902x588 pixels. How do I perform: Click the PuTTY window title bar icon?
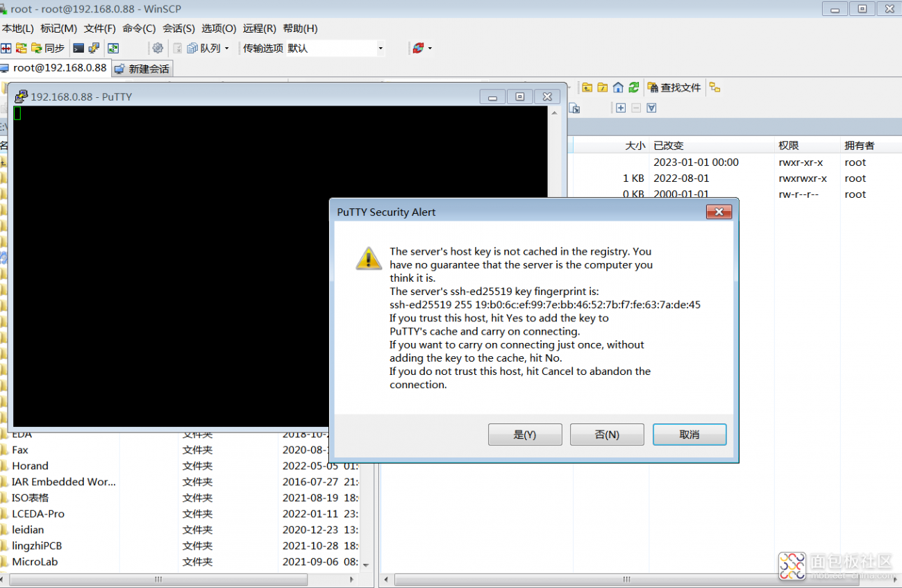21,96
